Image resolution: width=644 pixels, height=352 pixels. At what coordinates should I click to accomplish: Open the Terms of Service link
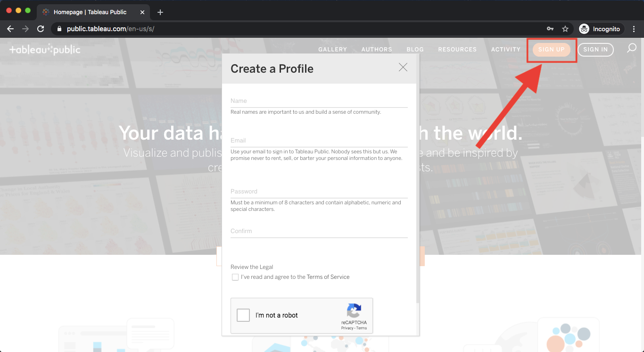point(328,277)
